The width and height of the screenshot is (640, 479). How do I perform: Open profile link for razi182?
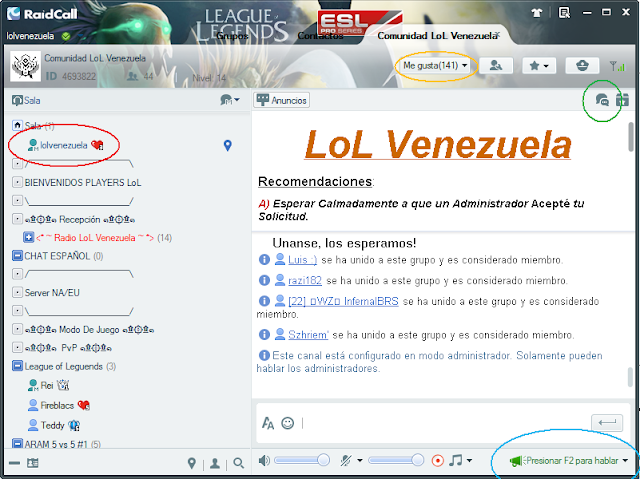pyautogui.click(x=304, y=280)
